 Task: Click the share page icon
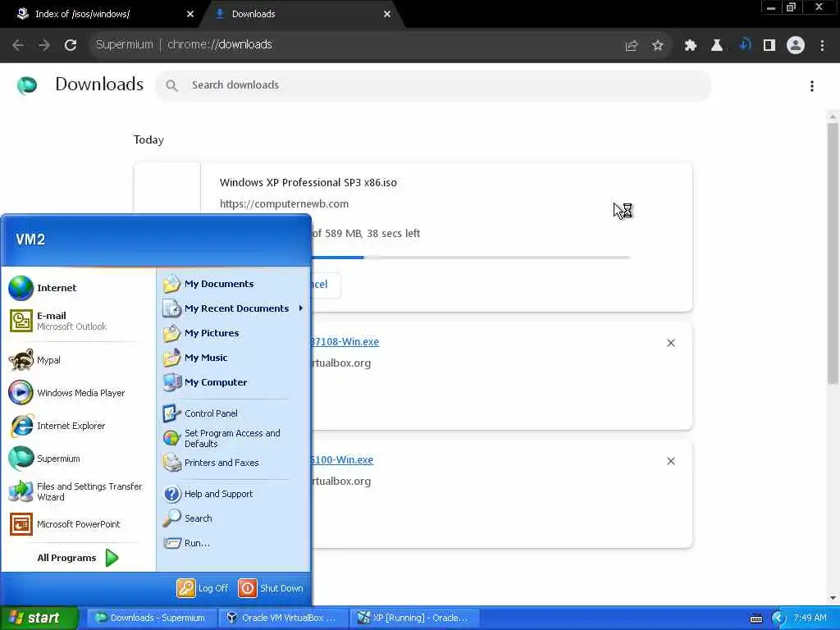tap(631, 46)
